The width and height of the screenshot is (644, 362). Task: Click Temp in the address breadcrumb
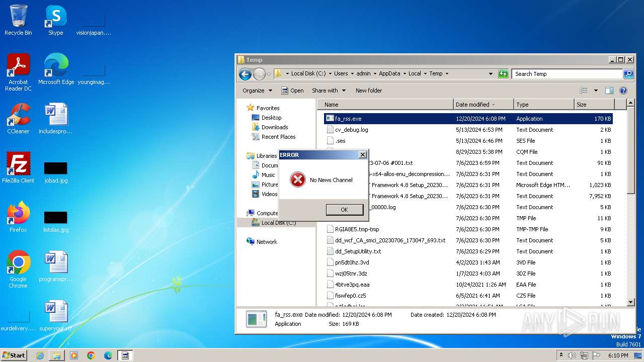coord(436,74)
